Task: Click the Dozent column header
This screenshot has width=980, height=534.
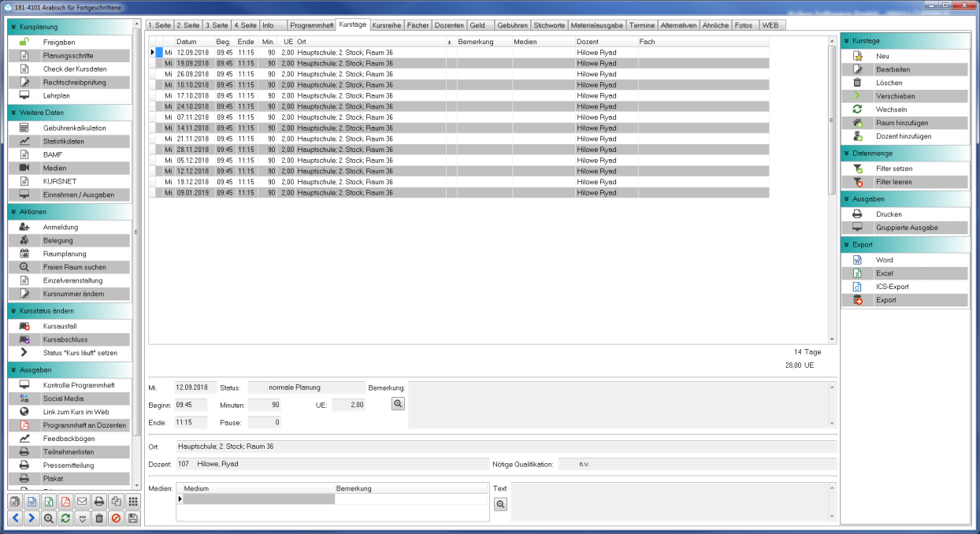Action: [x=606, y=42]
